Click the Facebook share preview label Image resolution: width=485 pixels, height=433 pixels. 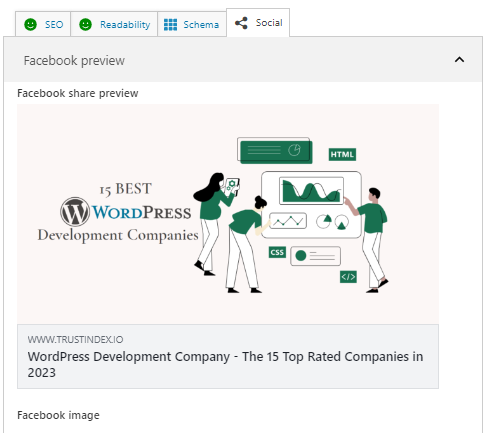point(78,93)
